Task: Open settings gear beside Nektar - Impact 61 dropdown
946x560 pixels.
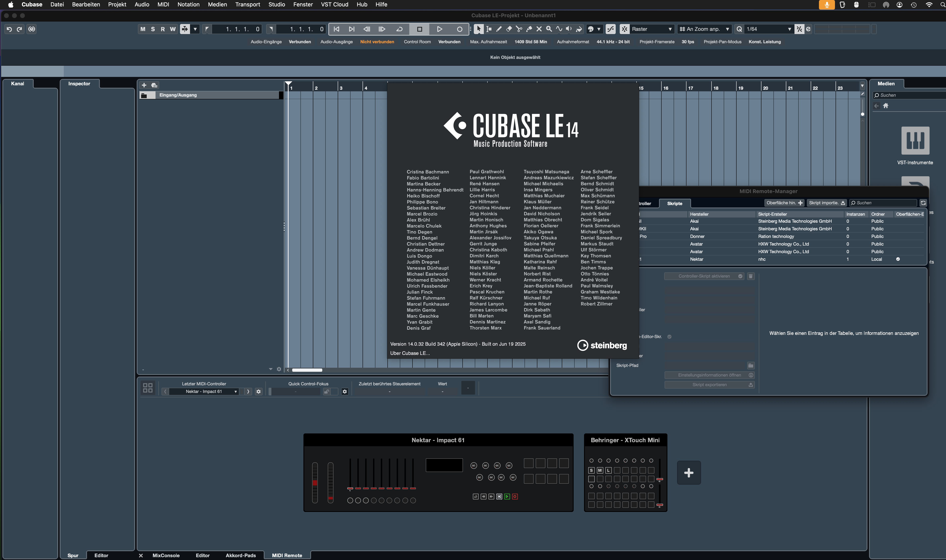Action: pos(259,392)
